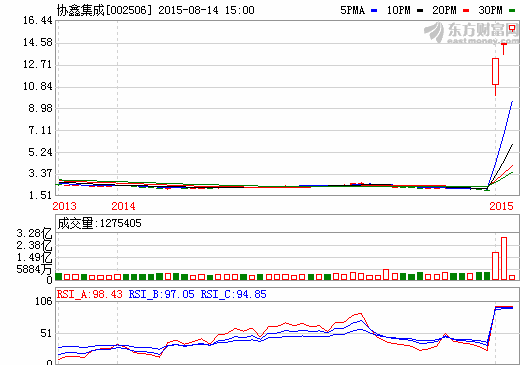
Task: Click the 2.38亿 volume axis label
Action: [35, 245]
